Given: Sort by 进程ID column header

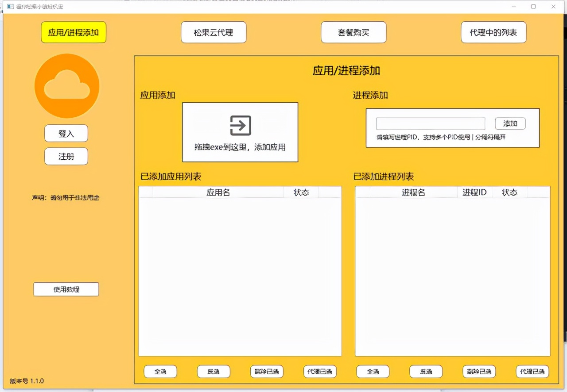Looking at the screenshot, I should pos(474,192).
